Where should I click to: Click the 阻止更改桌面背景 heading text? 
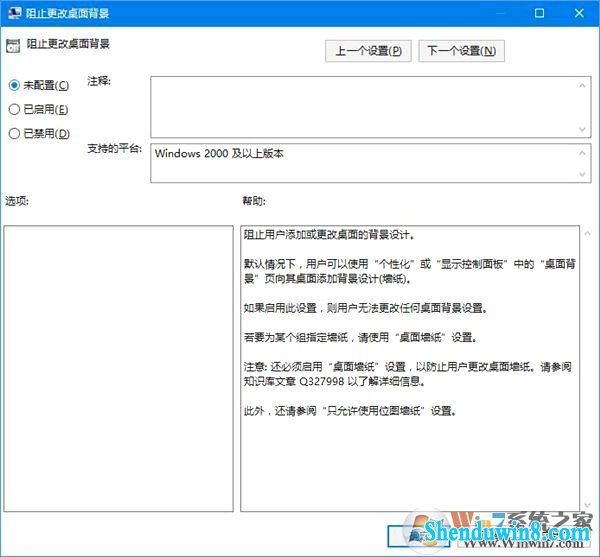click(x=68, y=44)
